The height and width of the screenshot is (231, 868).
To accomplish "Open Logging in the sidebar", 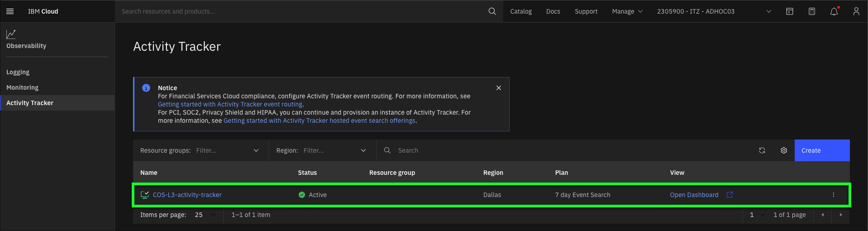I will pyautogui.click(x=18, y=72).
